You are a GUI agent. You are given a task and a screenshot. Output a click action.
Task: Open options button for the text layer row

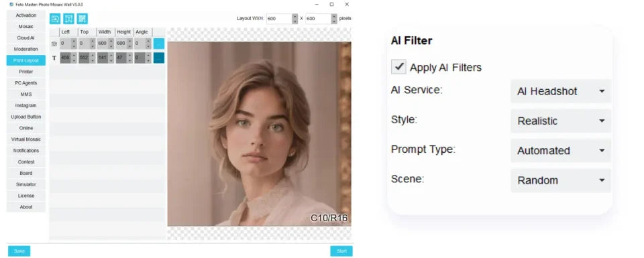coord(159,58)
